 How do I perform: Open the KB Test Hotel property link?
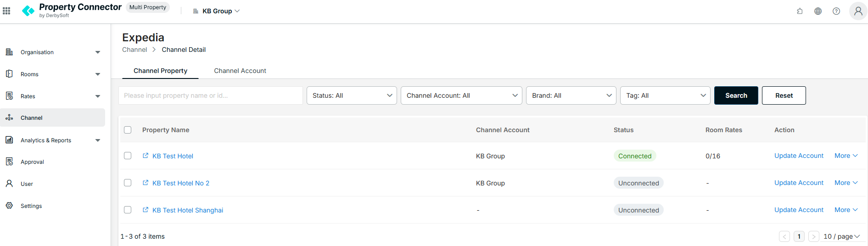pos(173,156)
